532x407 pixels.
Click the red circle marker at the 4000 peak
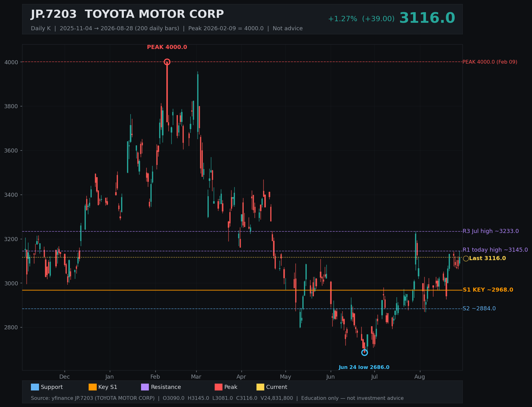167,62
